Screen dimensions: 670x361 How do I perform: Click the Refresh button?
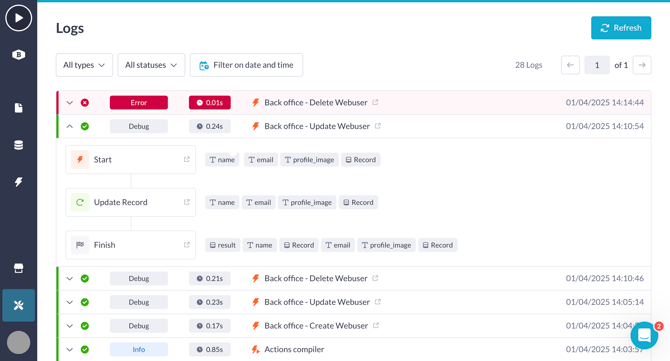(621, 28)
